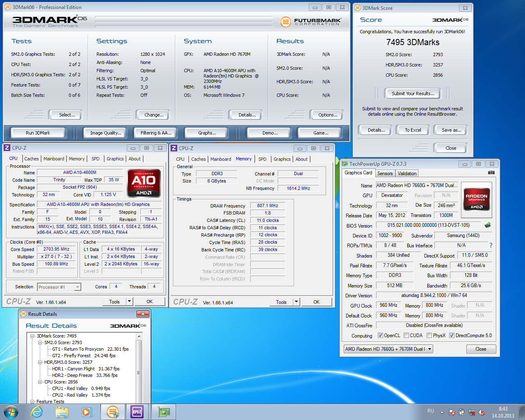Click the GPU-Z BIOS save chip icon
The image size is (525, 420).
click(488, 225)
